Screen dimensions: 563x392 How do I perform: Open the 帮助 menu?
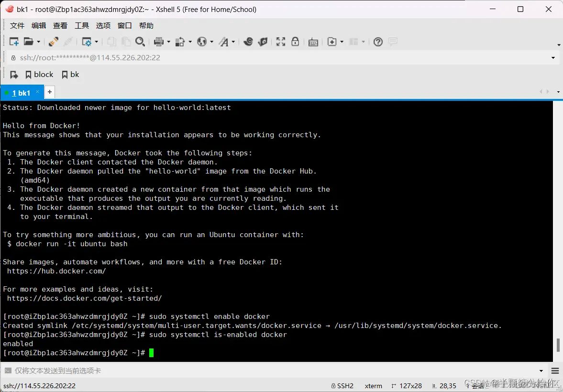pos(146,25)
